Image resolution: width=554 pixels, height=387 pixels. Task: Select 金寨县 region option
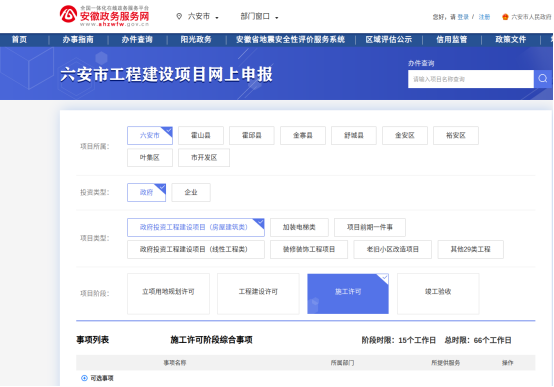click(303, 135)
